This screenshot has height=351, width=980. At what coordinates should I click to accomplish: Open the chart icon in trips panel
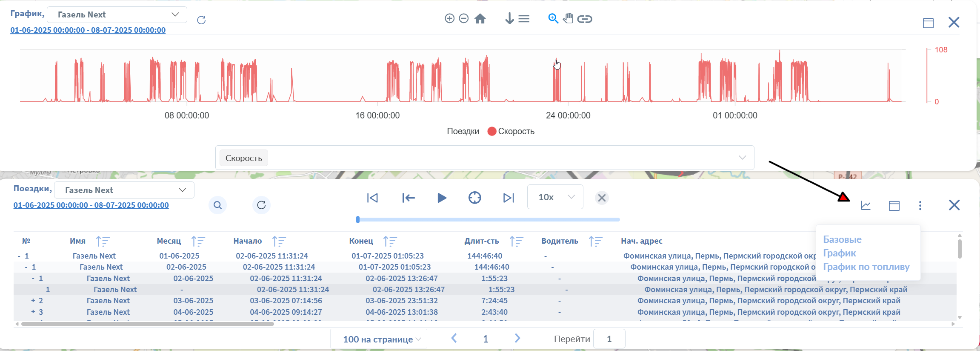coord(866,205)
